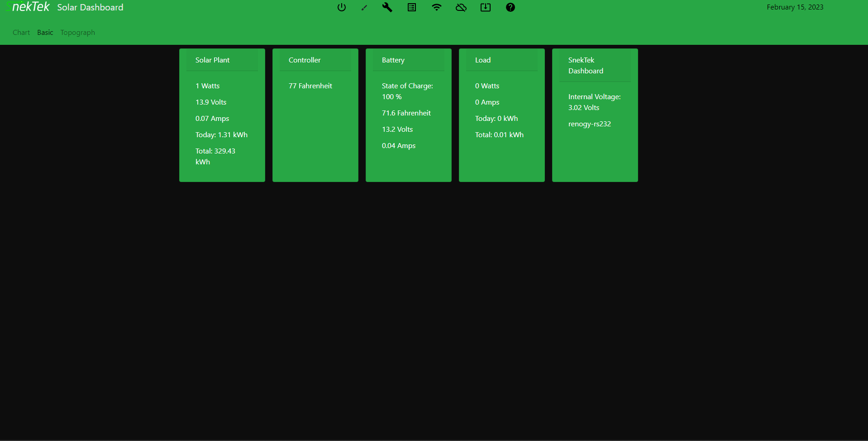
Task: Click the February 15, 2023 date
Action: click(795, 7)
